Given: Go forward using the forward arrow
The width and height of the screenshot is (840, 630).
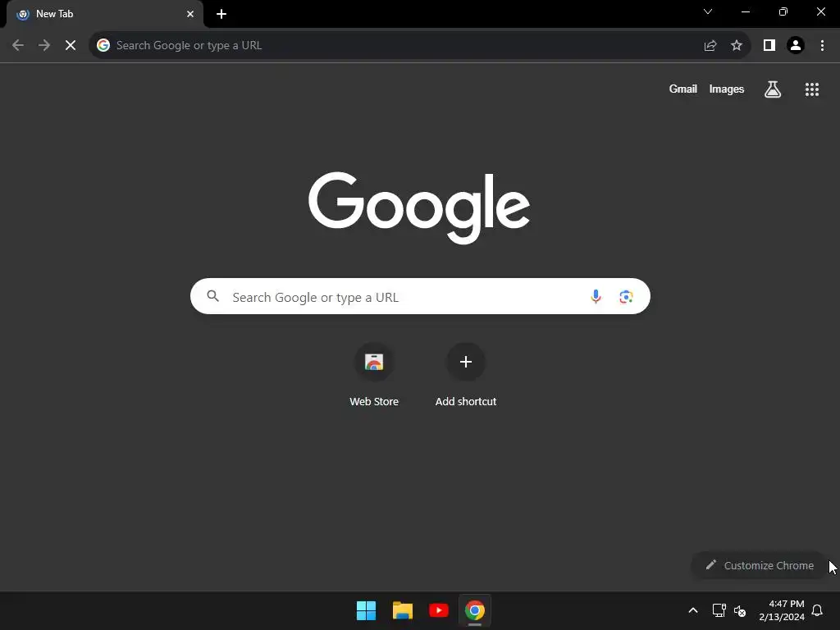Looking at the screenshot, I should (44, 46).
